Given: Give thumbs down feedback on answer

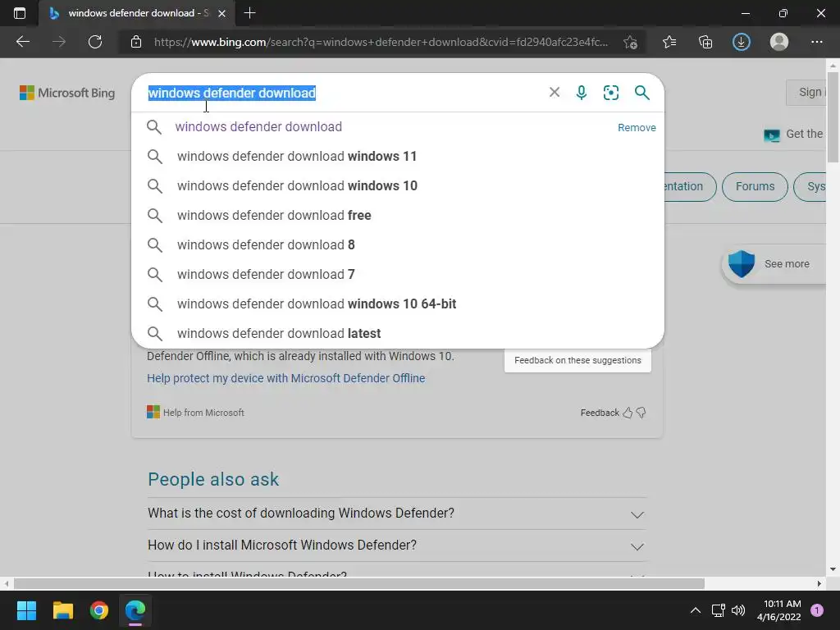Looking at the screenshot, I should coord(641,413).
